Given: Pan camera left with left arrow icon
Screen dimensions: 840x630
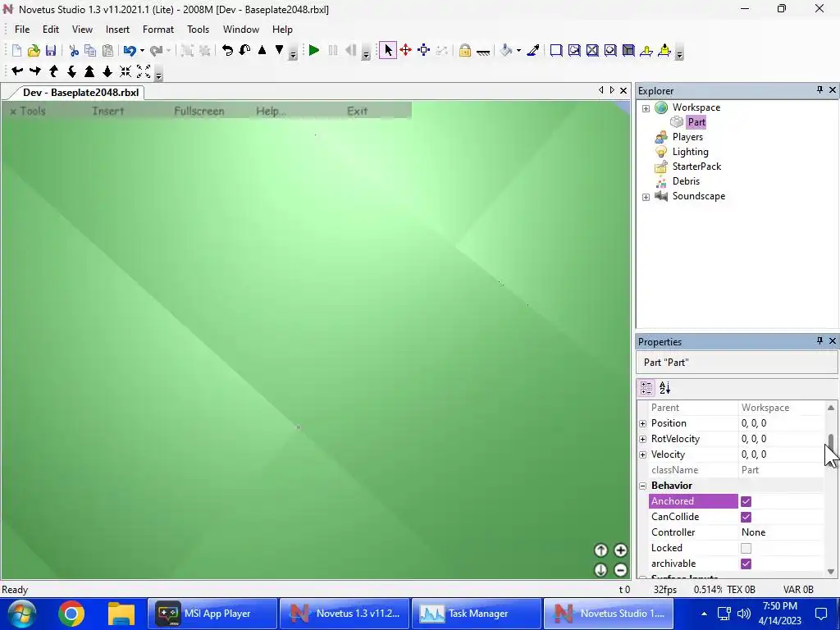Looking at the screenshot, I should (17, 71).
